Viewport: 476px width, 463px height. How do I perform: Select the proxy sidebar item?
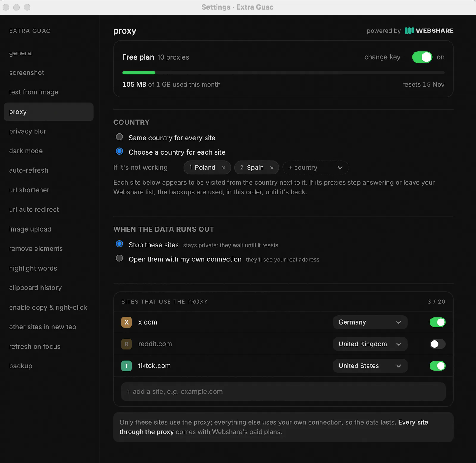pos(48,112)
